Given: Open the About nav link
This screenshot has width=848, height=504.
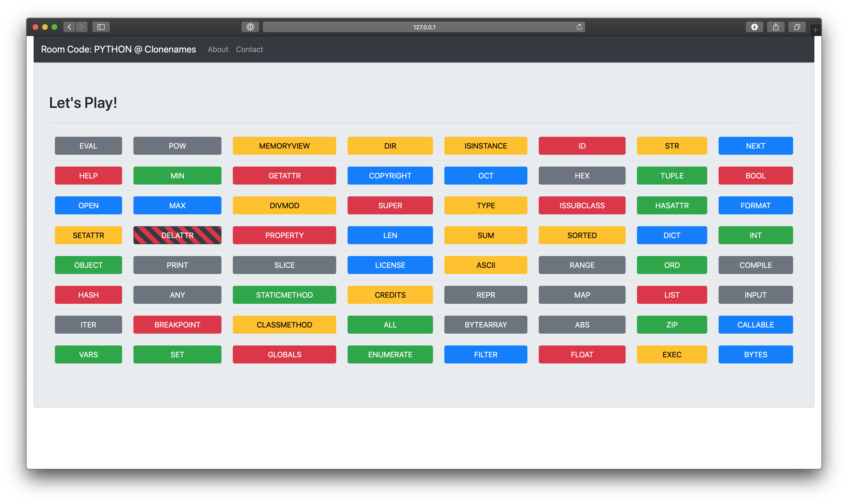Looking at the screenshot, I should tap(218, 49).
